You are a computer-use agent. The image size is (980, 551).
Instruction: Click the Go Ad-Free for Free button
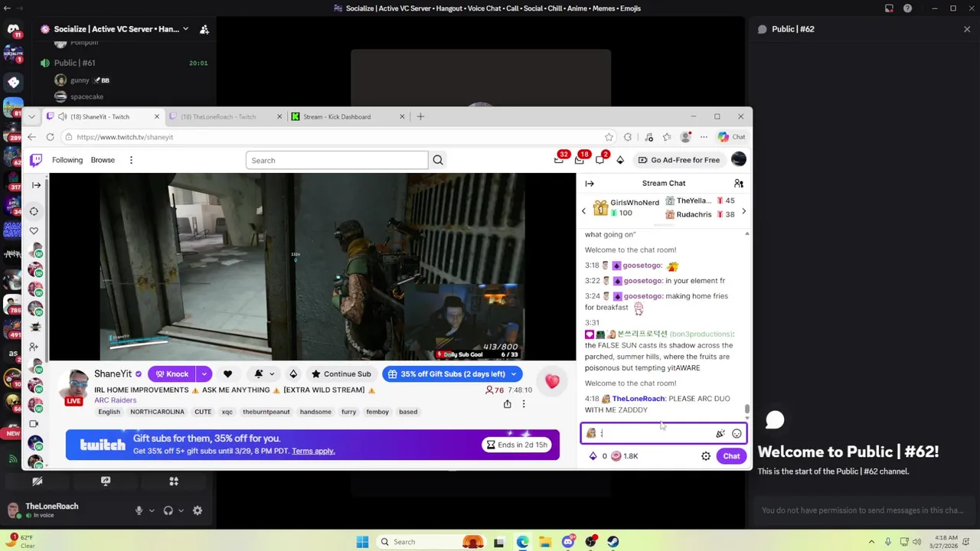coord(679,160)
